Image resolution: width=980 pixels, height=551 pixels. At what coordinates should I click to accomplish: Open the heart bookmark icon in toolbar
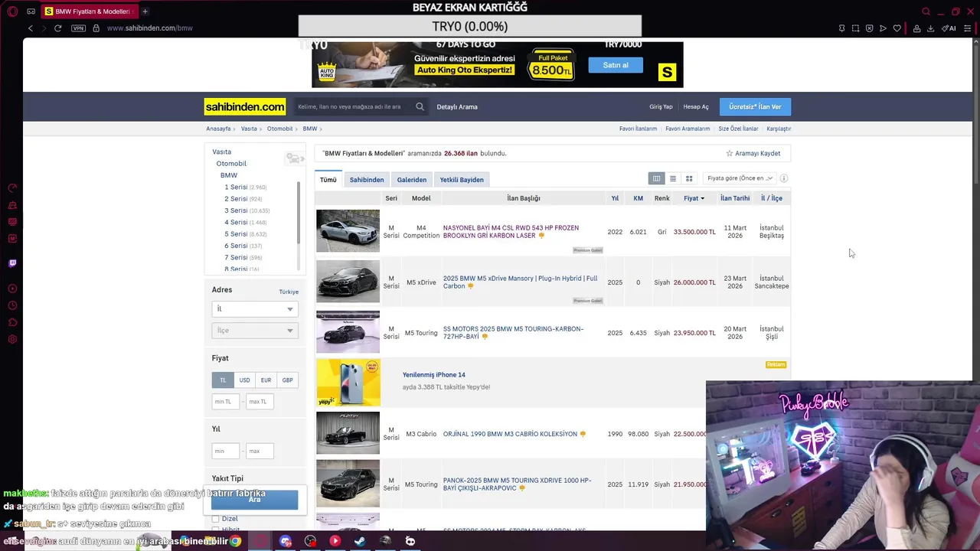pyautogui.click(x=897, y=28)
